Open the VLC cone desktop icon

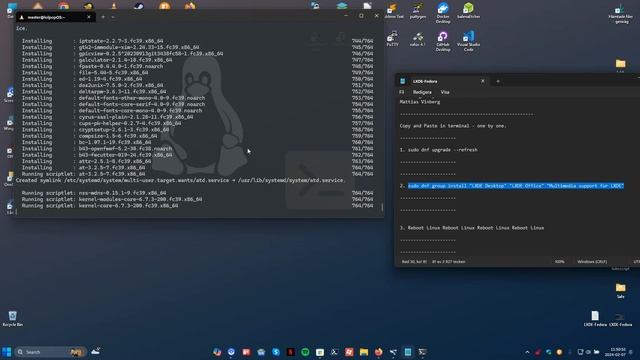[114, 5]
